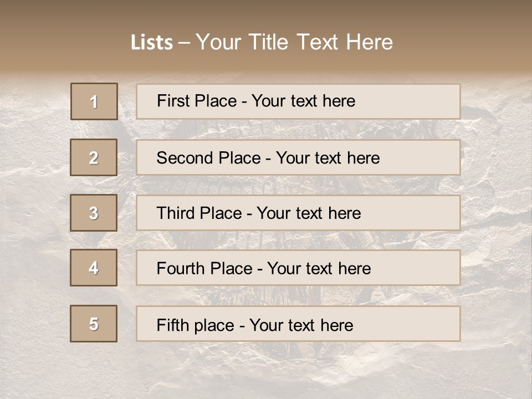Click "Your text here" in Second Place row

click(328, 158)
